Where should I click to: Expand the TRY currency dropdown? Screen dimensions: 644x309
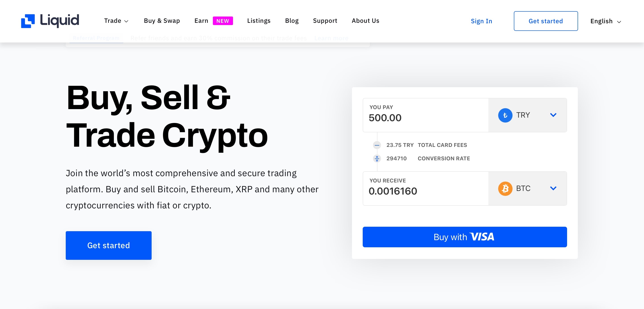point(527,115)
